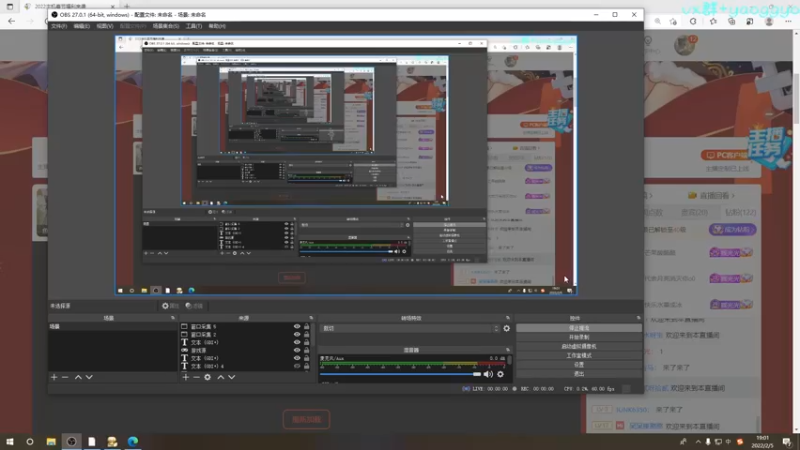Click the 停止推流 stop streaming button
The width and height of the screenshot is (800, 450).
click(579, 328)
